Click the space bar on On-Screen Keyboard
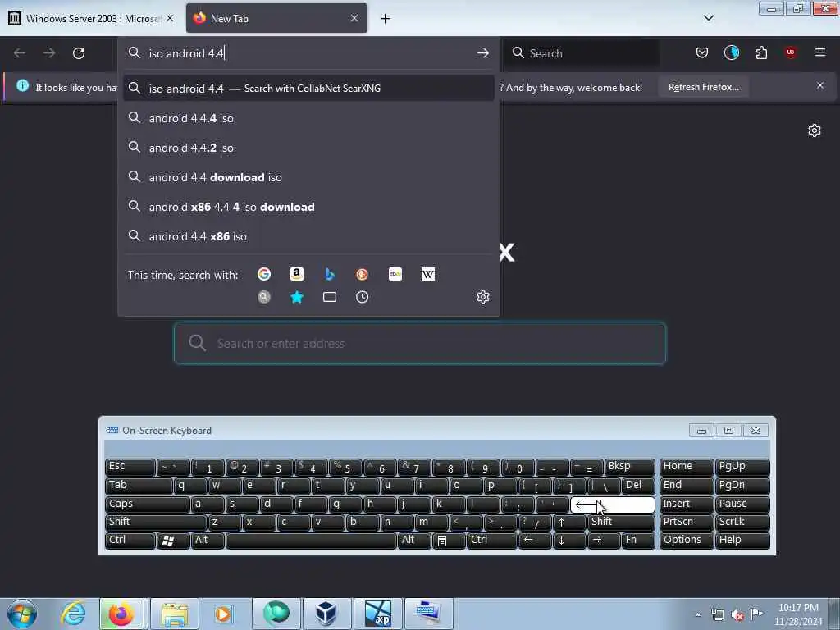Viewport: 840px width, 630px height. tap(311, 541)
